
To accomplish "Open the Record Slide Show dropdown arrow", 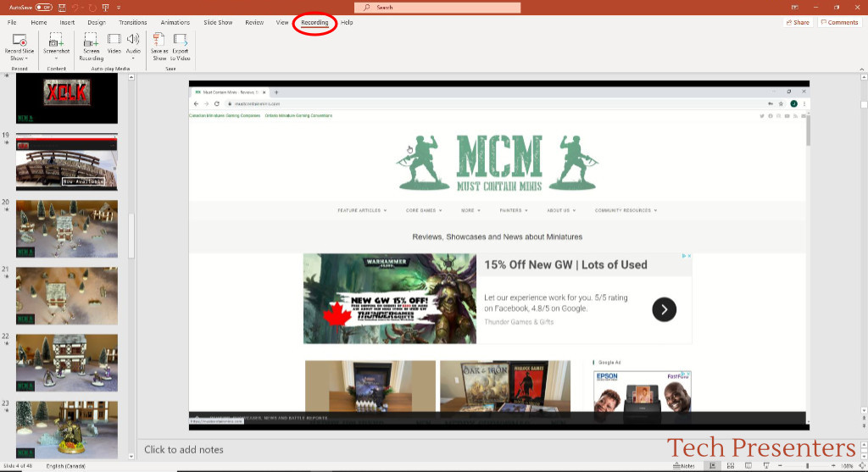I will tap(25, 58).
